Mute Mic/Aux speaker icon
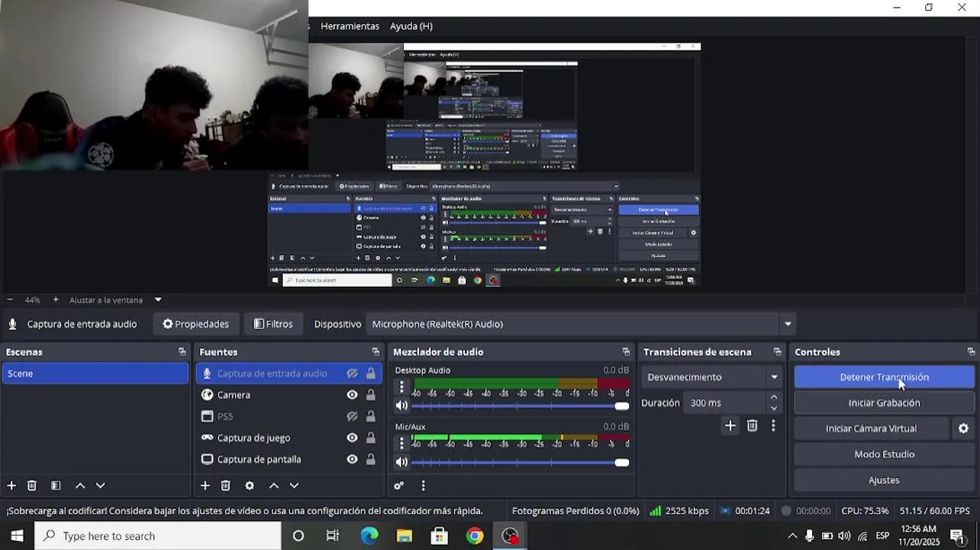This screenshot has width=980, height=550. point(401,461)
